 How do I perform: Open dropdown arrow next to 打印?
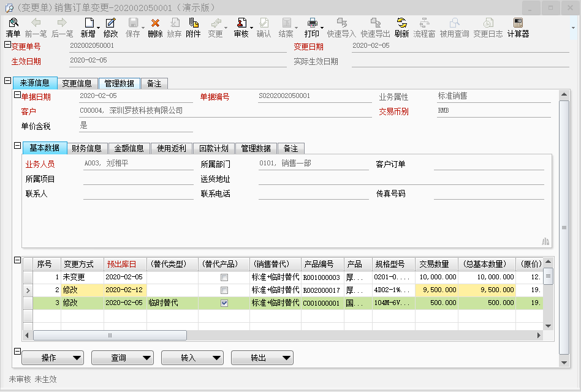coord(322,28)
